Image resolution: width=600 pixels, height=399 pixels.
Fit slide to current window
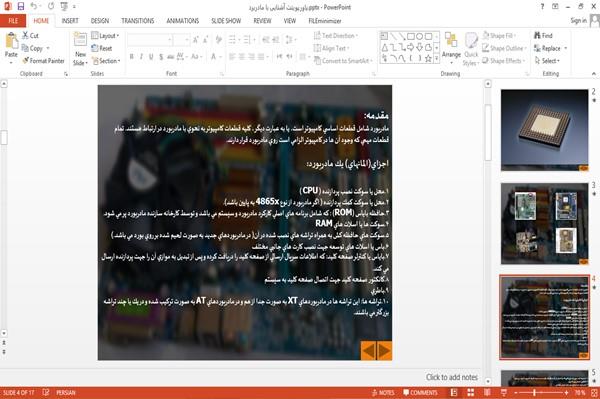pos(594,392)
